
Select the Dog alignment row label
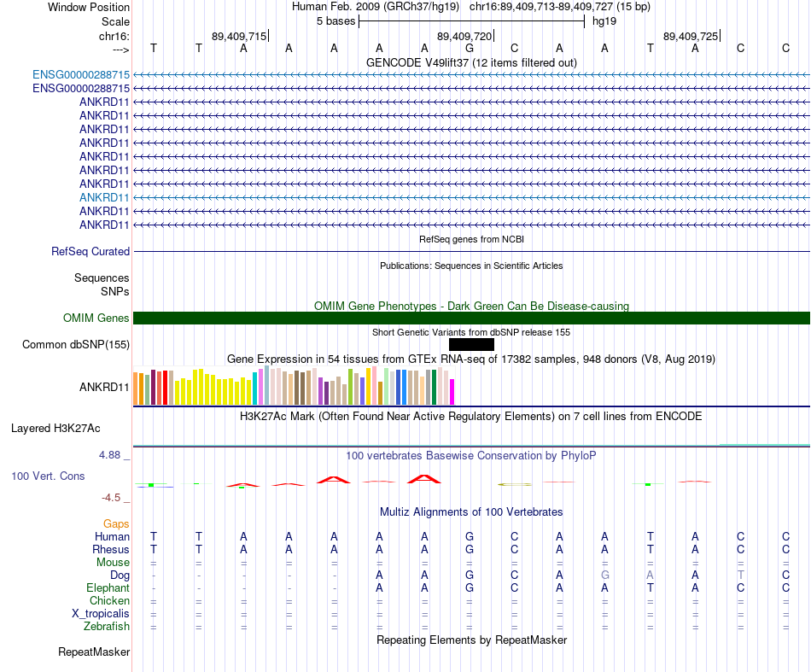(x=120, y=576)
